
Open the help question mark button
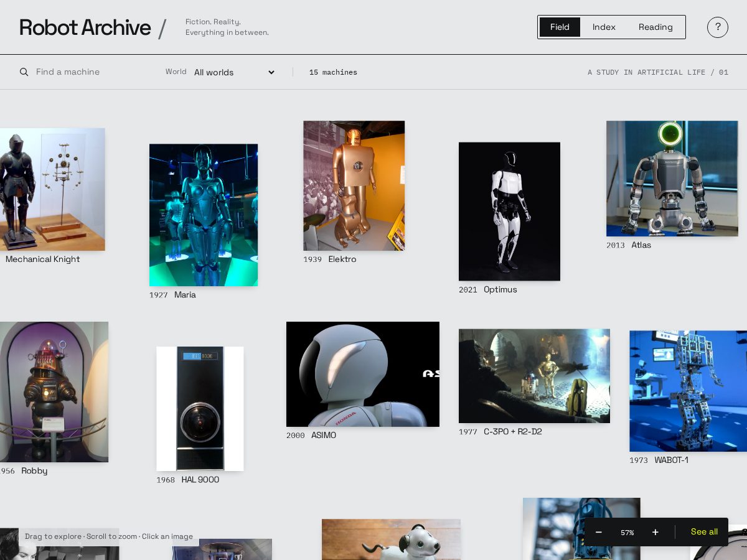(718, 27)
